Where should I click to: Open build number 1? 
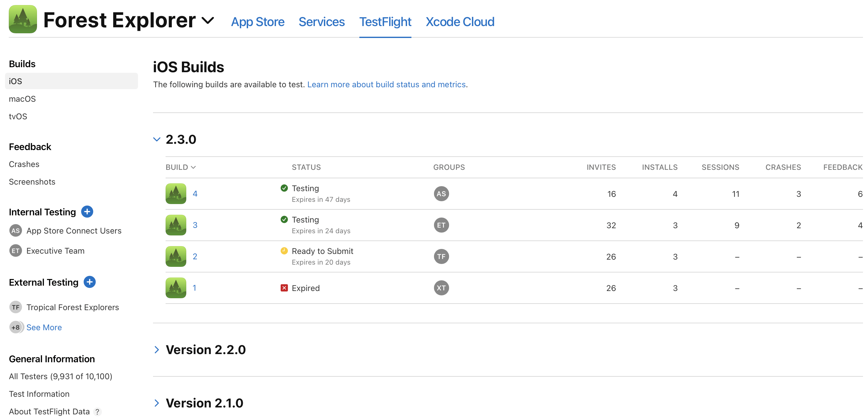(194, 288)
